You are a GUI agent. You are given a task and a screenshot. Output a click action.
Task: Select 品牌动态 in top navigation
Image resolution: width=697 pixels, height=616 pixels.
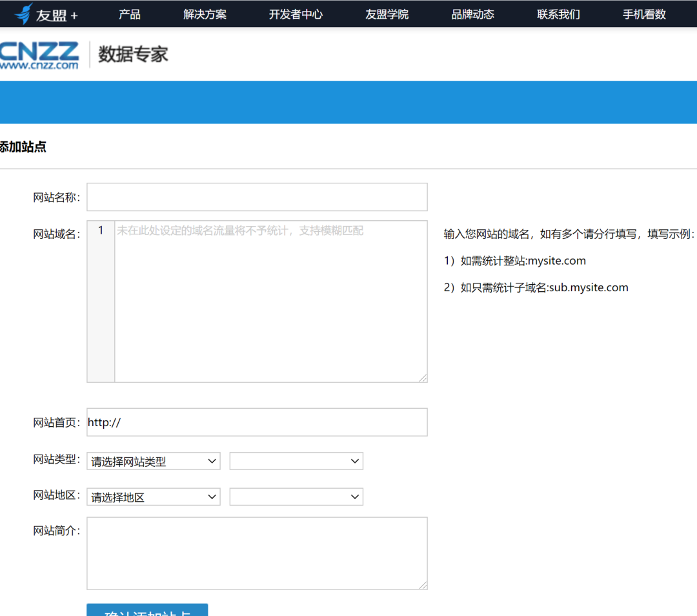click(472, 14)
